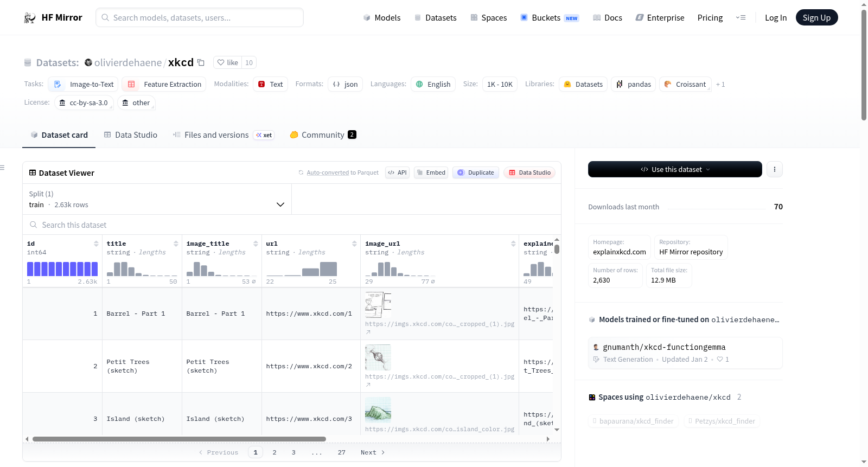Expand the Use this dataset dropdown
This screenshot has width=868, height=467.
pyautogui.click(x=675, y=169)
